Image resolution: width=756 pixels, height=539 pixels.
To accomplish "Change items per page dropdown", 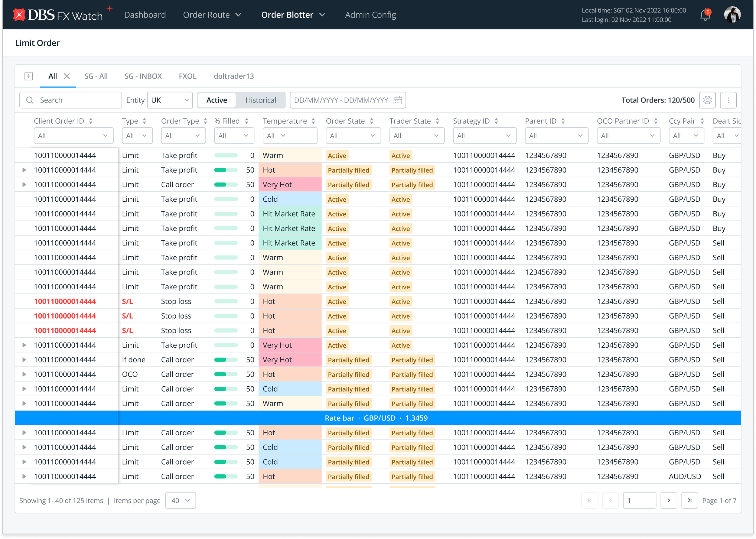I will pos(180,500).
